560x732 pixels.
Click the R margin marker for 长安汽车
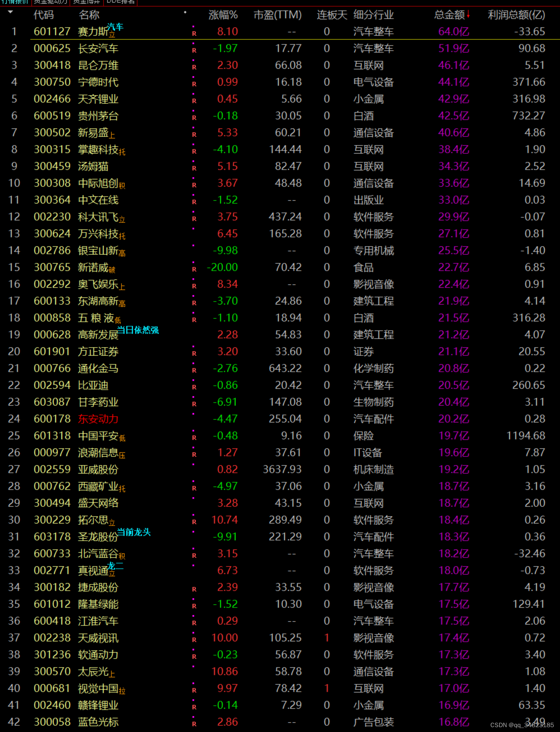194,50
